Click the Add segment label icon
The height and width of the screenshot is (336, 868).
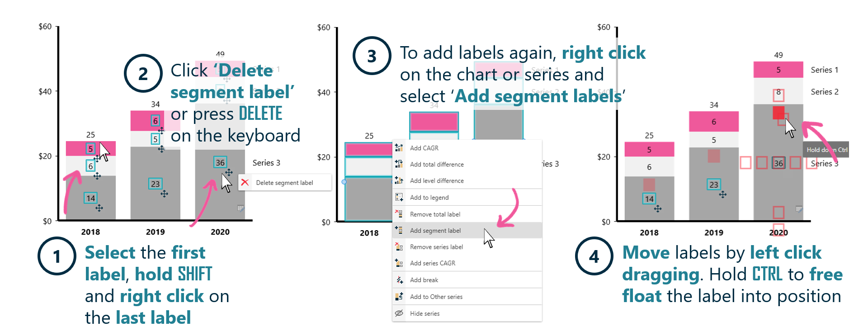coord(398,231)
